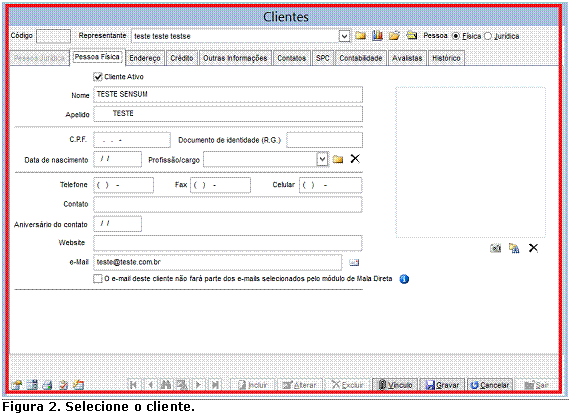
Task: Click the Documento de identidade (R.G.) field
Action: pos(324,140)
